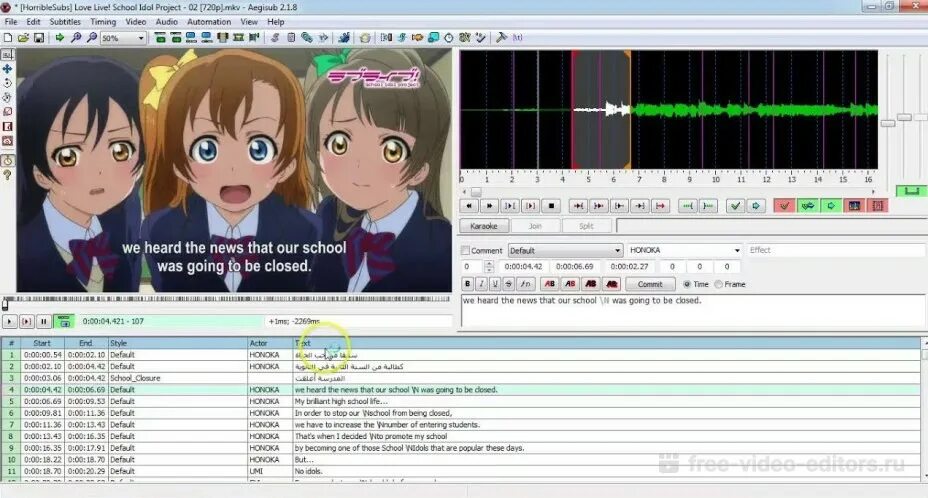Screen dimensions: 928x498
Task: Commit audio changes green checkmark button
Action: [735, 206]
